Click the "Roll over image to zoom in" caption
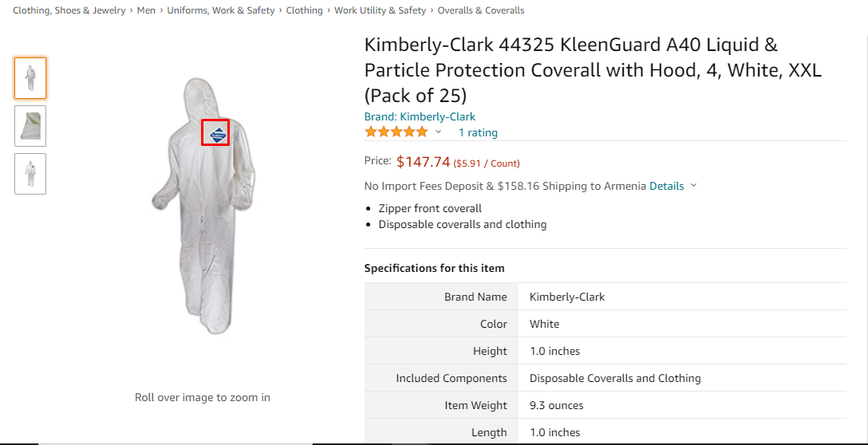 click(x=203, y=397)
